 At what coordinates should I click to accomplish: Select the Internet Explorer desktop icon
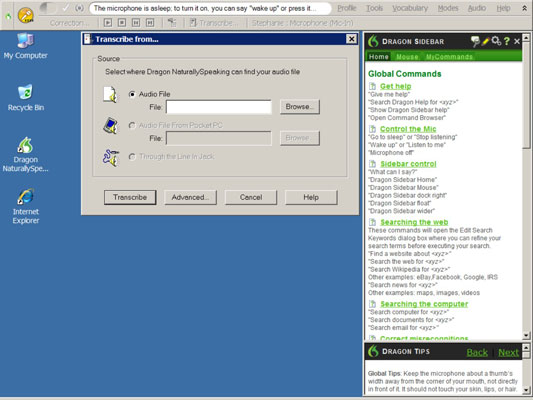(26, 206)
